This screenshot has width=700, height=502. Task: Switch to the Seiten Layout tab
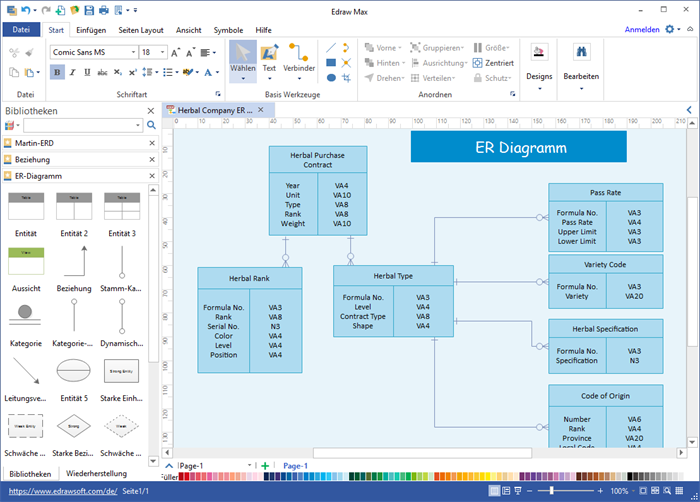[x=141, y=30]
